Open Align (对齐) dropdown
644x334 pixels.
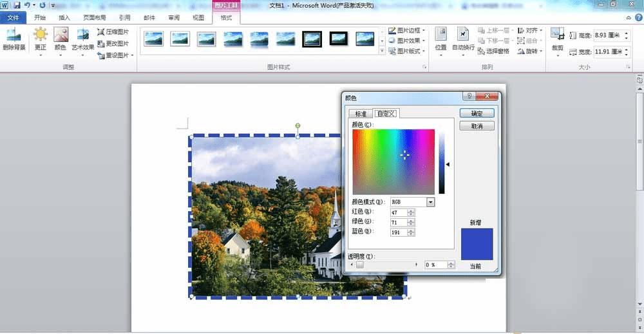coord(530,30)
